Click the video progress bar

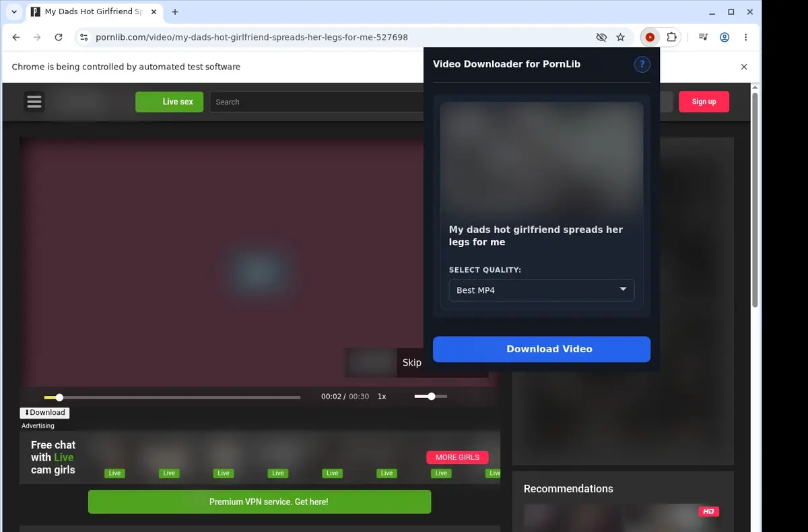172,397
